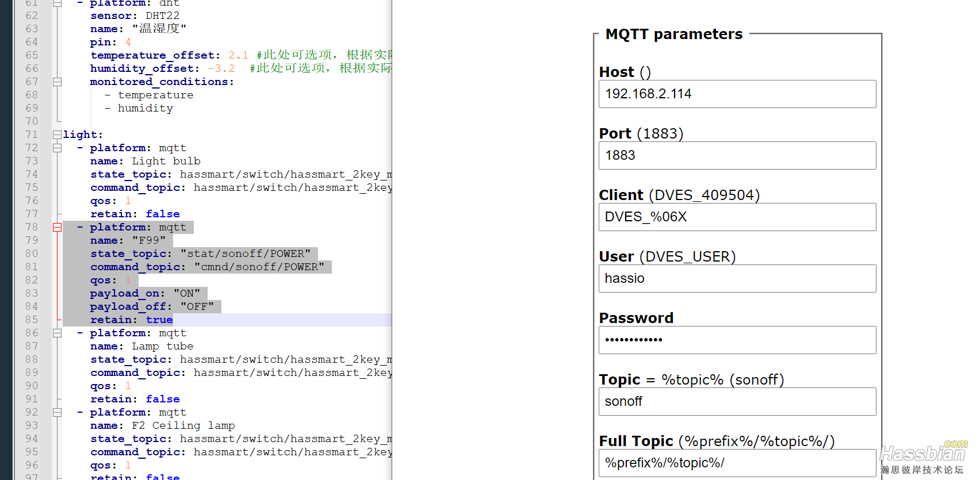Click the monitored_conditions: key
Image resolution: width=980 pixels, height=480 pixels.
click(x=162, y=82)
